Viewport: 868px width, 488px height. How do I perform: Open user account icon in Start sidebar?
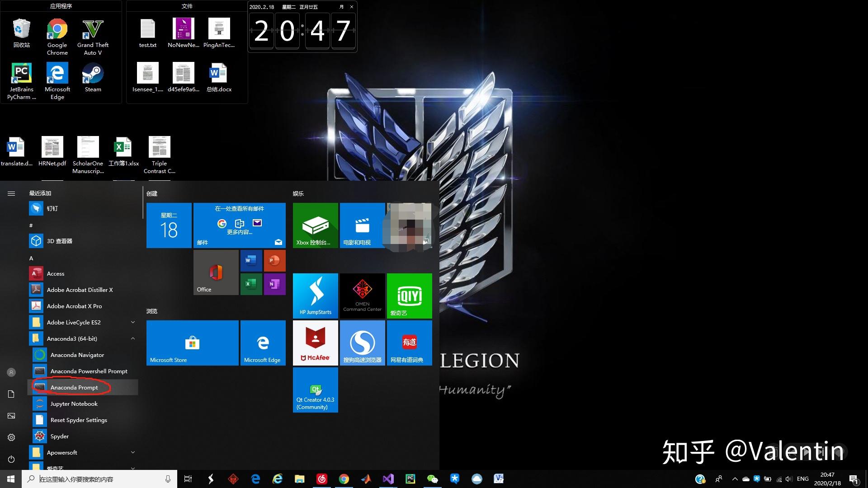(11, 372)
